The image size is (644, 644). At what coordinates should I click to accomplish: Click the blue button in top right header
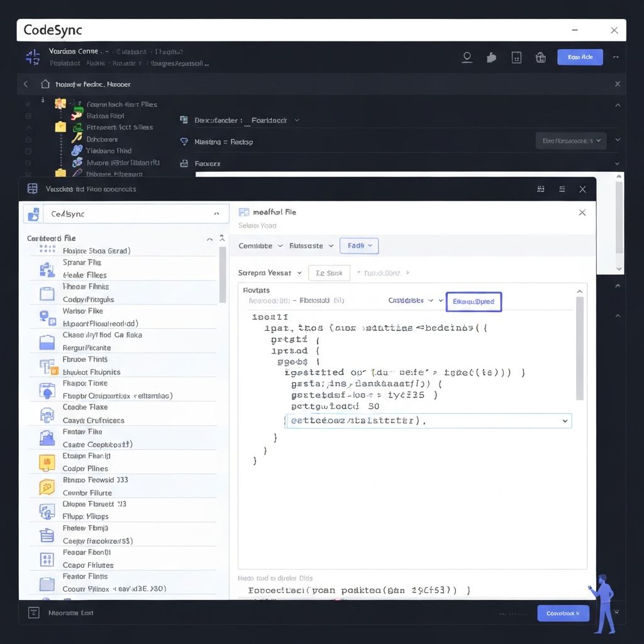click(579, 57)
